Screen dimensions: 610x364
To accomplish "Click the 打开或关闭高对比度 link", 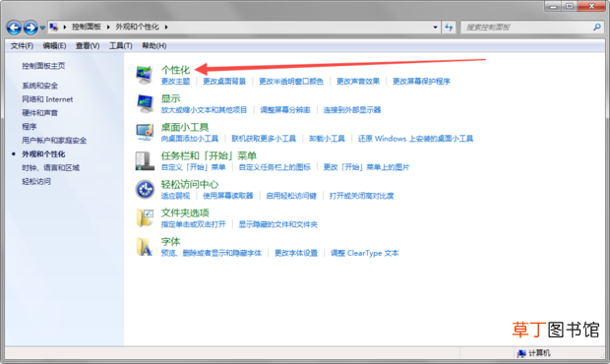I will click(x=361, y=196).
